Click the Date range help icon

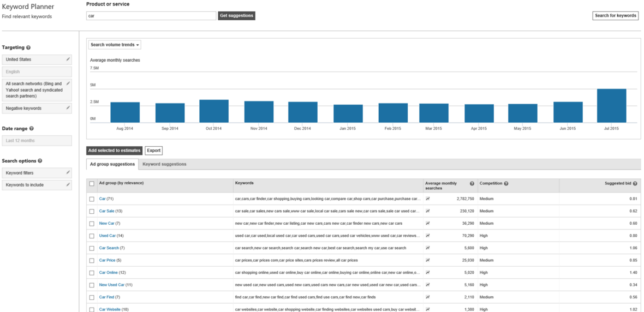[x=32, y=129]
